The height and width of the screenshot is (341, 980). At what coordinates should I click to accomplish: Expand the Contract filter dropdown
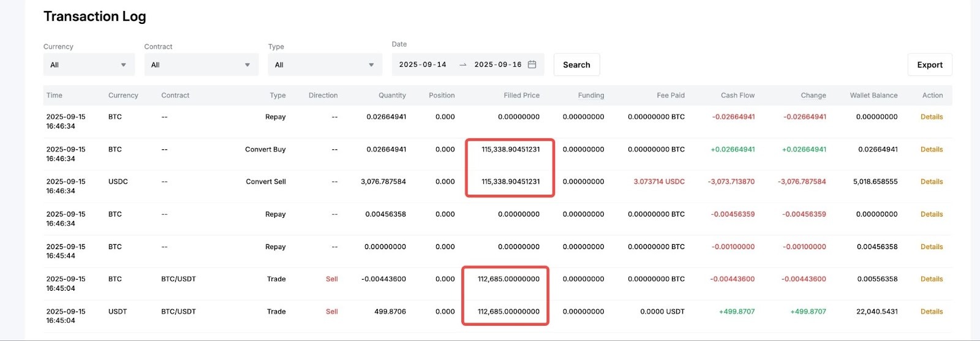pyautogui.click(x=201, y=65)
